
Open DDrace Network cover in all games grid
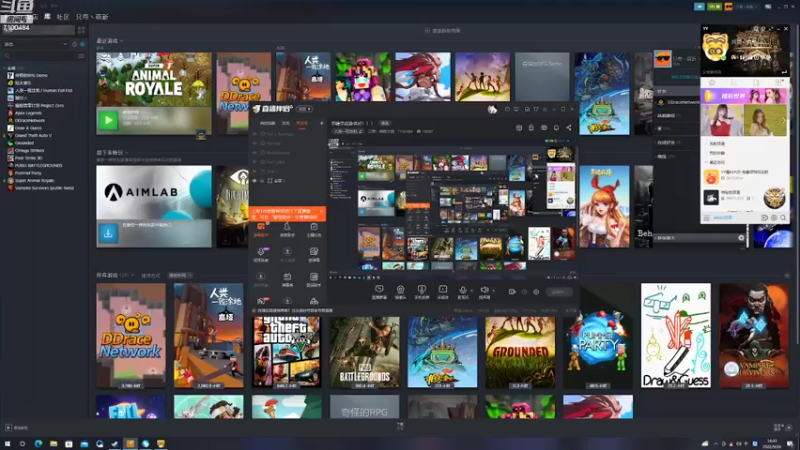pos(131,336)
